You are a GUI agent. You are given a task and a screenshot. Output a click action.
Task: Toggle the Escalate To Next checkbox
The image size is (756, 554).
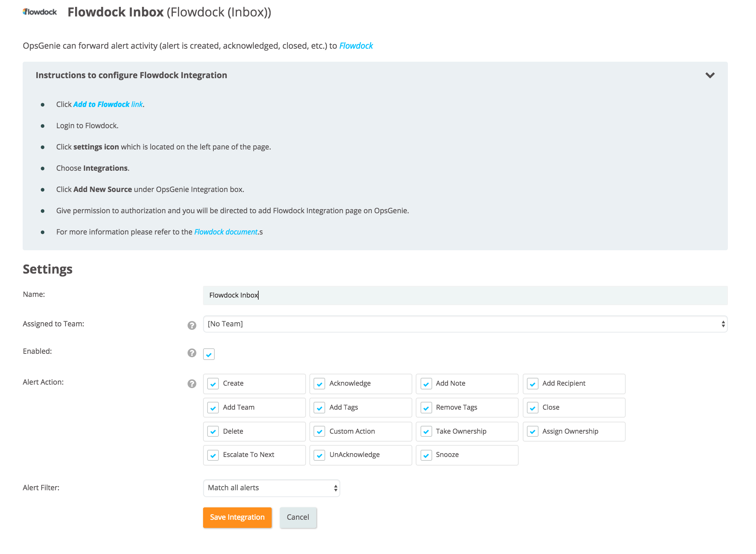click(x=213, y=455)
